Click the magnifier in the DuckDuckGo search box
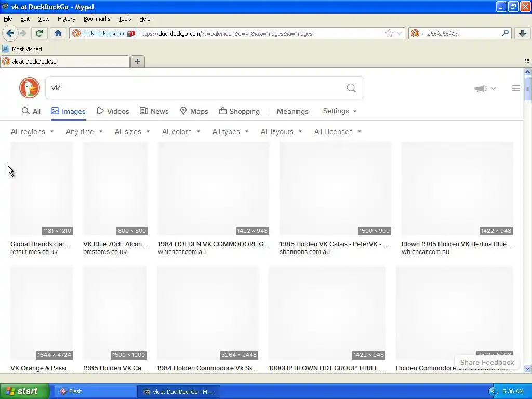 505,33
